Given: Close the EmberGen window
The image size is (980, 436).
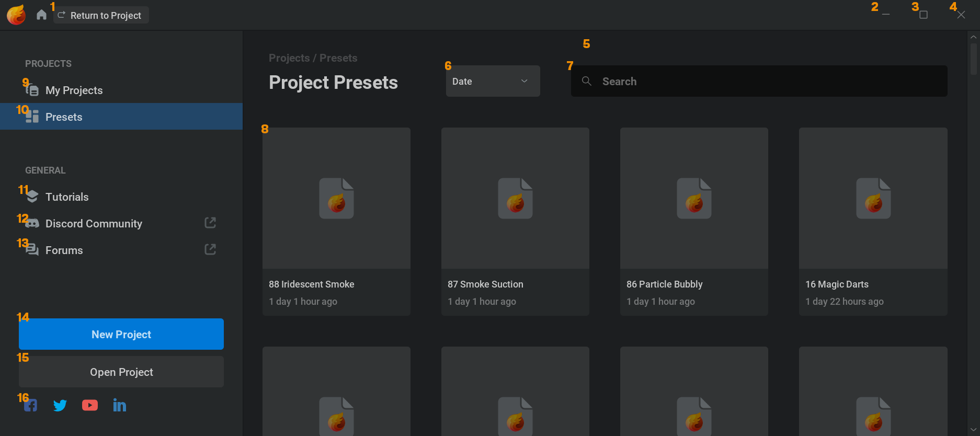Looking at the screenshot, I should pos(961,15).
